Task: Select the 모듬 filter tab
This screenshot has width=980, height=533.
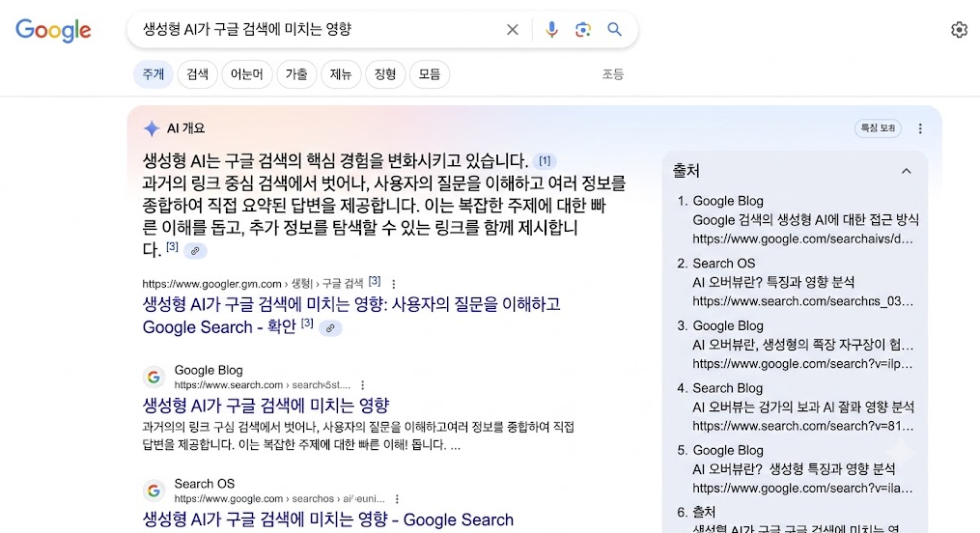Action: coord(430,74)
